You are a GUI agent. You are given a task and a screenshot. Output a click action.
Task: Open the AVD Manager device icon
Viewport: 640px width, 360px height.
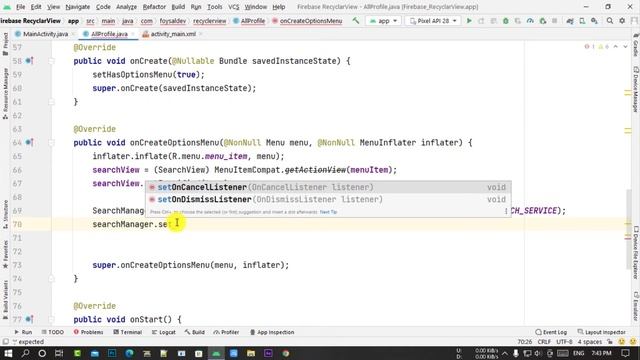point(582,20)
